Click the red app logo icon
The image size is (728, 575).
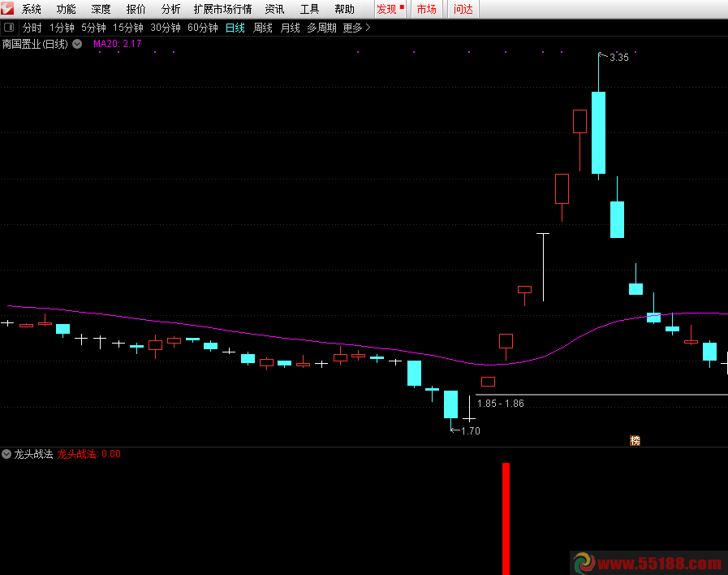tap(9, 9)
